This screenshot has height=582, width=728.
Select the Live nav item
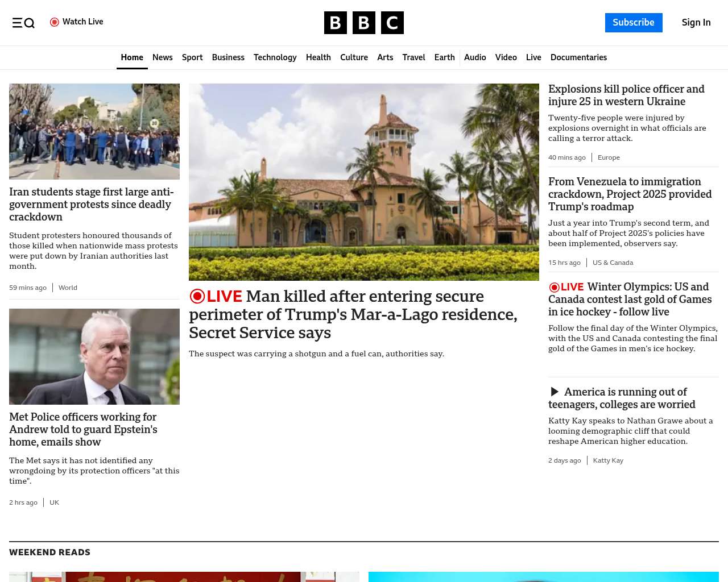tap(533, 57)
